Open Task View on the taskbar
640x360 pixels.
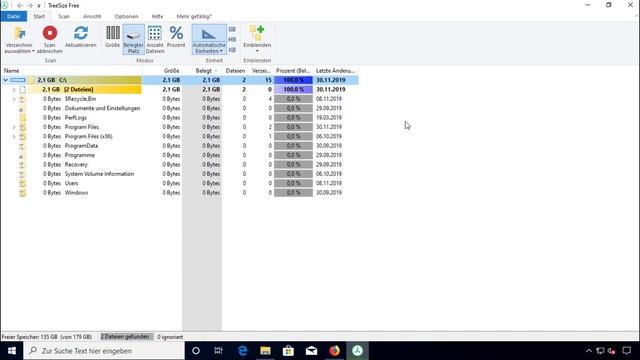click(219, 351)
